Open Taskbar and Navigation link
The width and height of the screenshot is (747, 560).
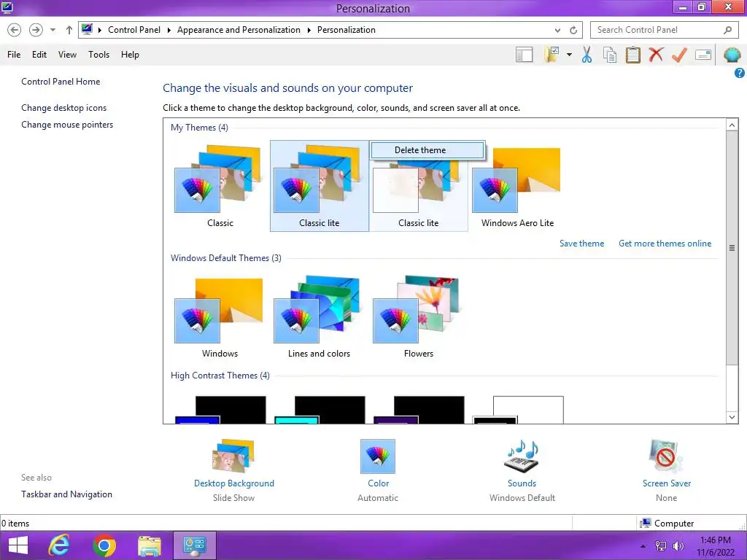point(66,494)
